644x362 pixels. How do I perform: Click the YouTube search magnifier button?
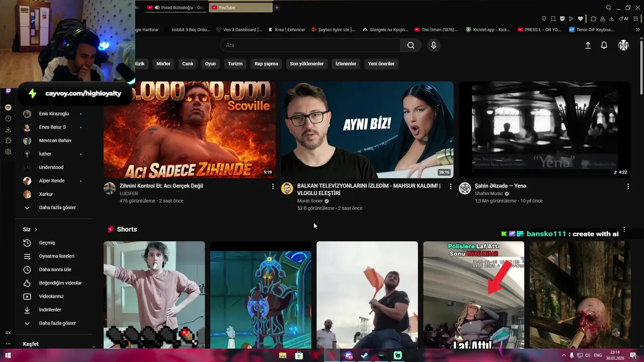(411, 45)
